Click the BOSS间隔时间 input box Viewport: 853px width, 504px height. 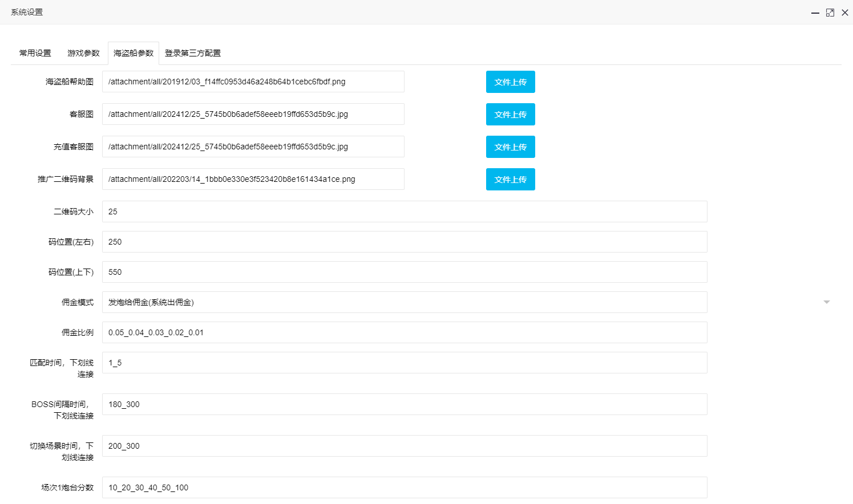pos(404,404)
